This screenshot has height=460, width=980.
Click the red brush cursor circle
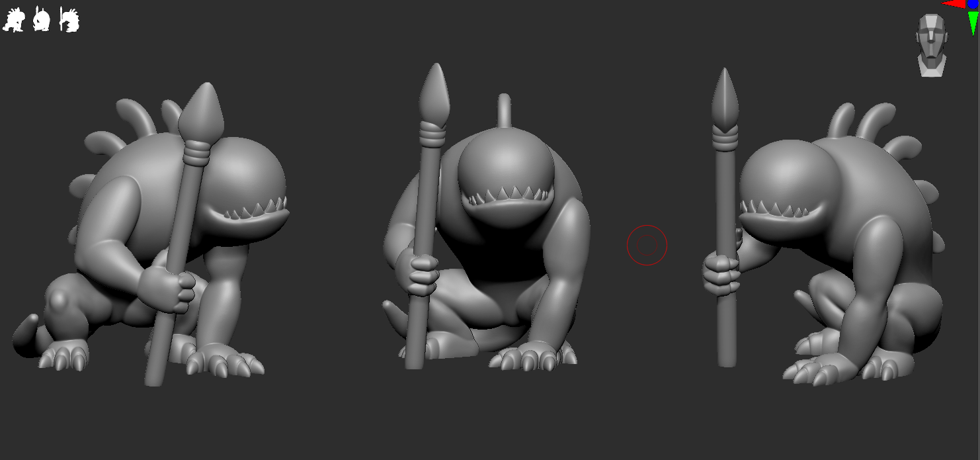pyautogui.click(x=647, y=244)
